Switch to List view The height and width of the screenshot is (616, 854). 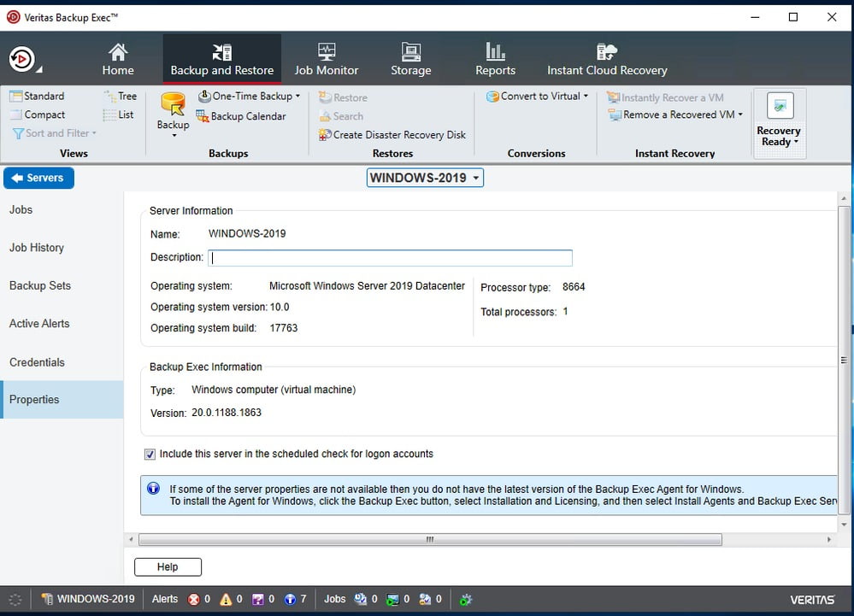119,114
